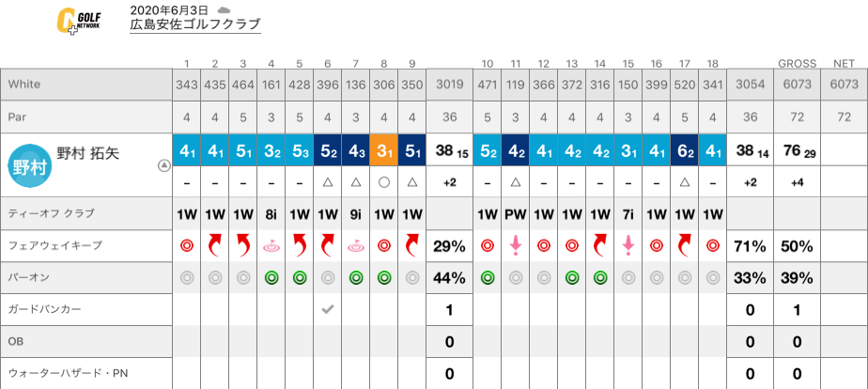This screenshot has width=868, height=389.
Task: Click the orange hole 8 birdie score
Action: 384,149
